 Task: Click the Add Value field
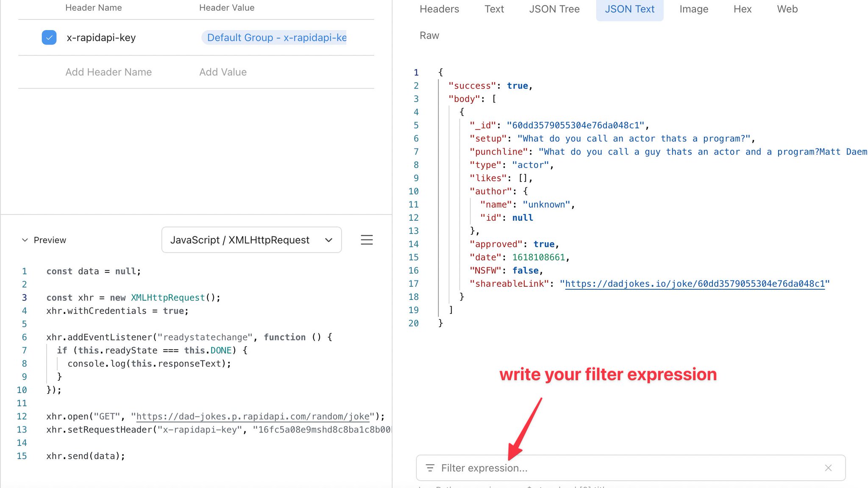pos(223,72)
